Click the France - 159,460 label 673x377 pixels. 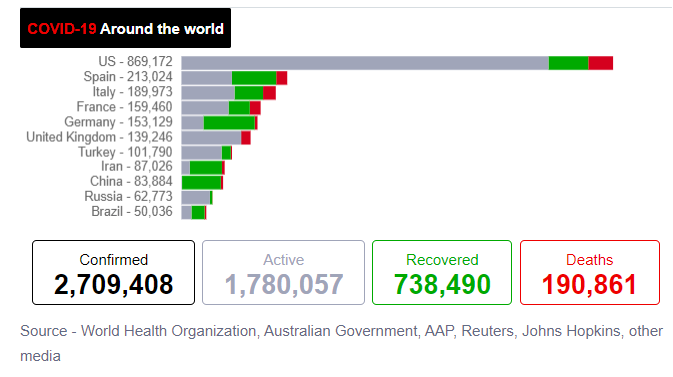tap(124, 107)
